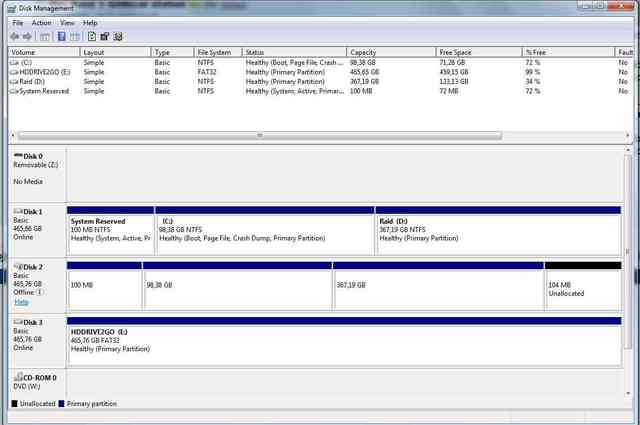Toggle the Show/Hide Console Tree toolbar icon

point(44,37)
